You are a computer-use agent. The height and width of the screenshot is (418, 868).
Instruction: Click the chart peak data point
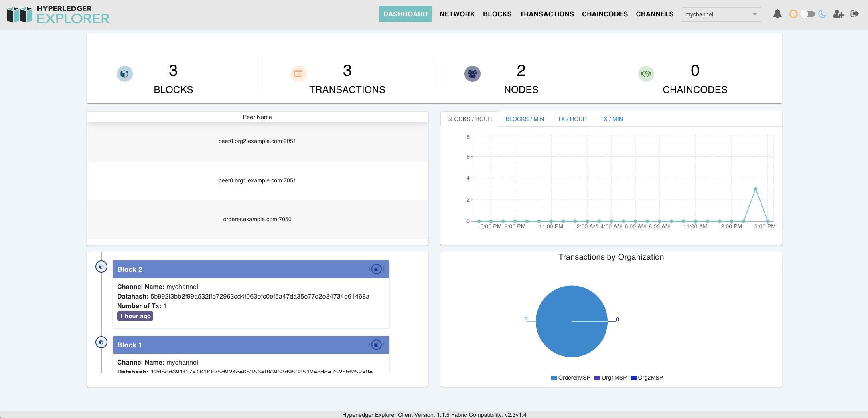(x=756, y=189)
